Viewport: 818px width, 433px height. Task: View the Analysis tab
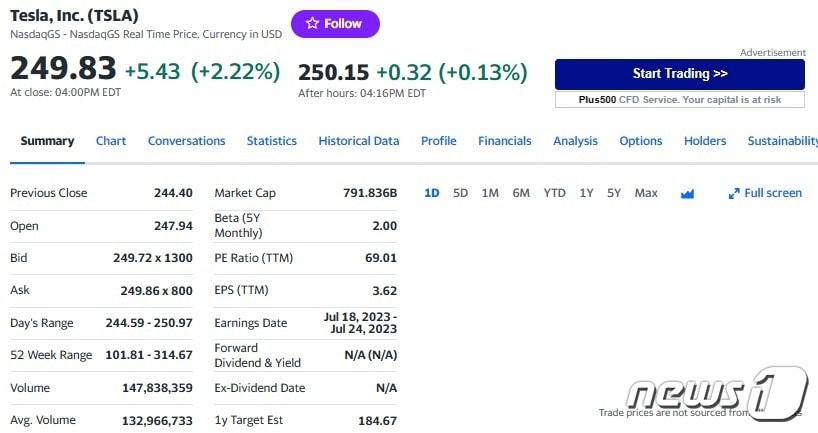[x=575, y=141]
